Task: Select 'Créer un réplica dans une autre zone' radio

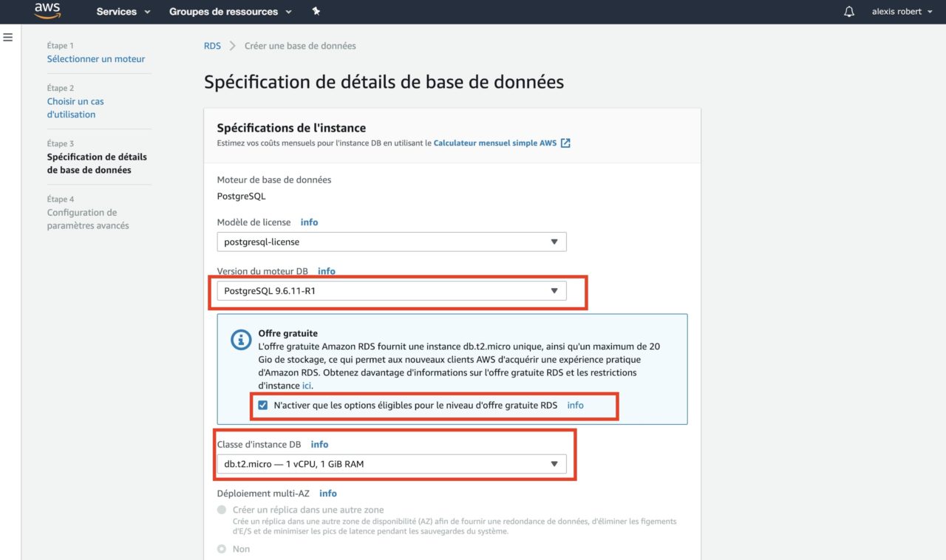Action: coord(222,510)
